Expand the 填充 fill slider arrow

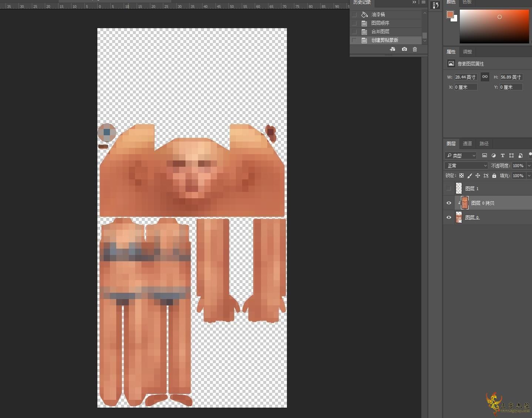(x=529, y=176)
